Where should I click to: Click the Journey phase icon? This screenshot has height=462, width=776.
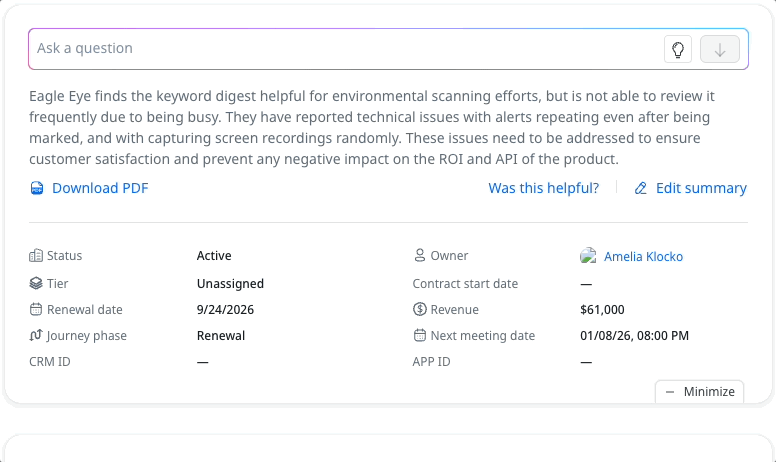pos(36,336)
